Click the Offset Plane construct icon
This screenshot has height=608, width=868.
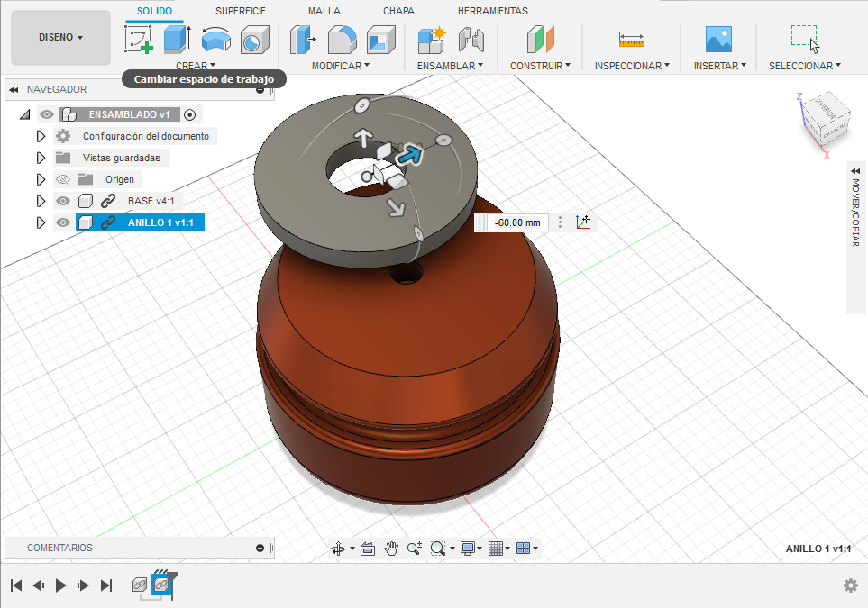[540, 40]
